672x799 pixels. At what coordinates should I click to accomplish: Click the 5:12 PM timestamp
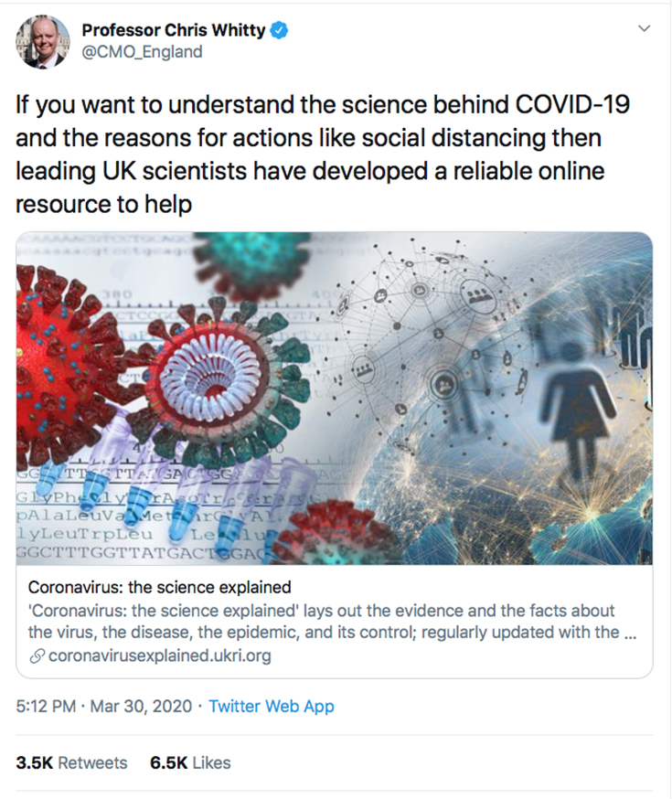click(46, 706)
